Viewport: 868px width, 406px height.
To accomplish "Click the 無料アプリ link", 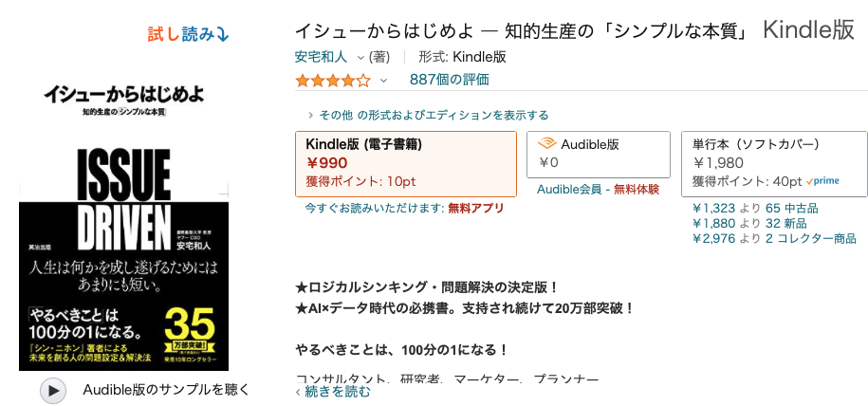I will 476,209.
